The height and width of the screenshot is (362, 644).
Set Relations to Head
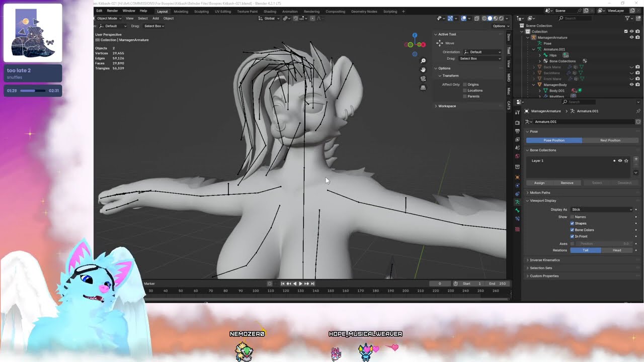617,250
